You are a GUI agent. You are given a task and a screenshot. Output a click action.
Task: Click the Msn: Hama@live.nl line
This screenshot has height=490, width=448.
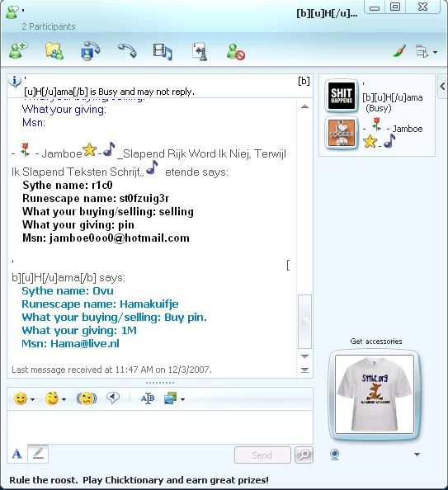point(71,344)
